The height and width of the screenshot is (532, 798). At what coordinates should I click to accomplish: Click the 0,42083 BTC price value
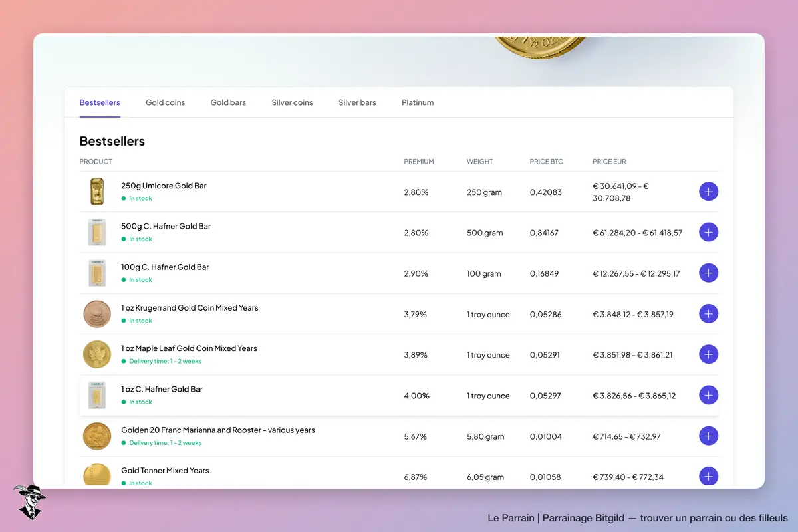tap(546, 192)
